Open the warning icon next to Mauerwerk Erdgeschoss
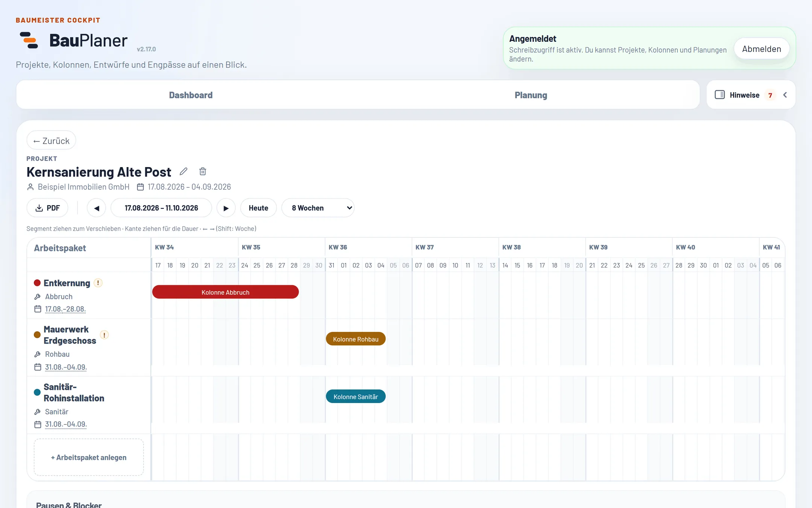Image resolution: width=812 pixels, height=508 pixels. click(x=104, y=335)
